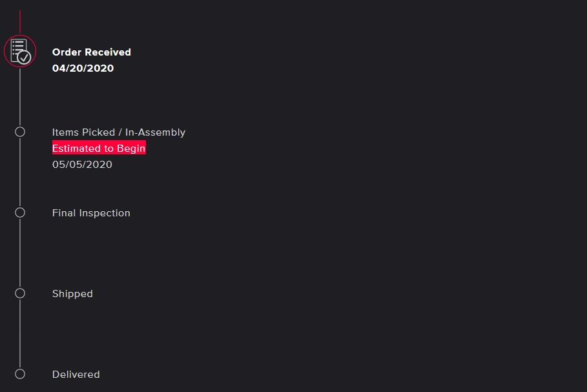Click the red Estimated to Begin label
587x392 pixels.
click(99, 149)
